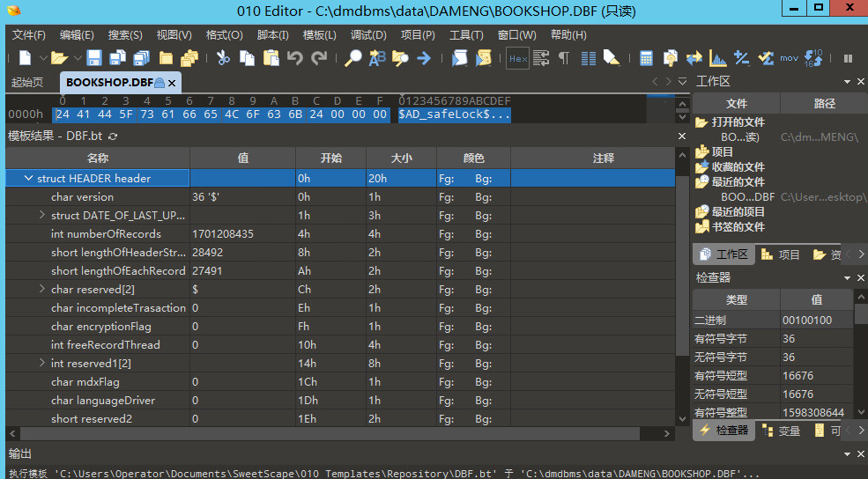The width and height of the screenshot is (868, 479).
Task: Toggle show whitespace pilcrow icon
Action: coord(564,57)
